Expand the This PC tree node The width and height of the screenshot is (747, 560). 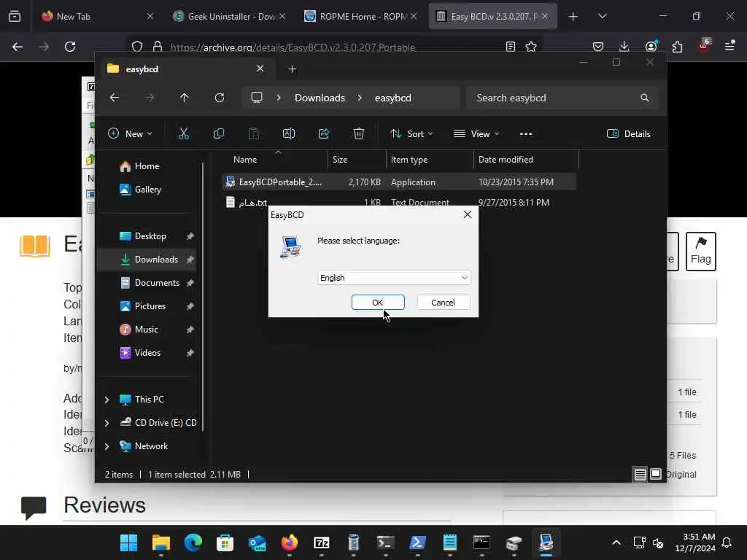click(107, 400)
